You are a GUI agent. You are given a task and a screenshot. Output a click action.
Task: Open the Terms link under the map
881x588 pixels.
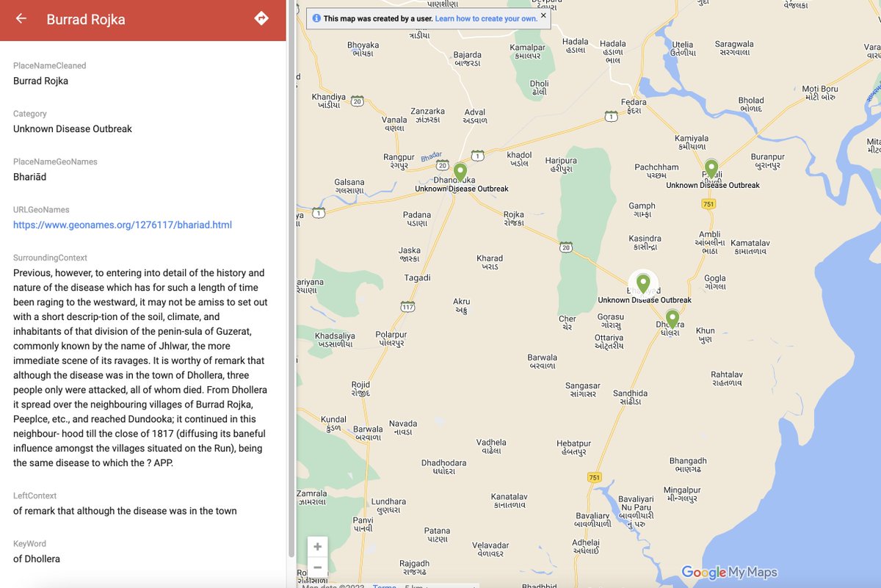click(384, 586)
